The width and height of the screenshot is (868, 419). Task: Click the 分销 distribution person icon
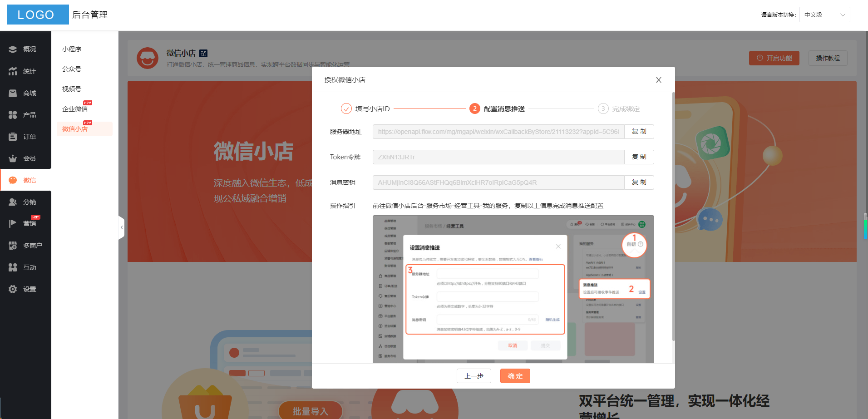[x=13, y=202]
